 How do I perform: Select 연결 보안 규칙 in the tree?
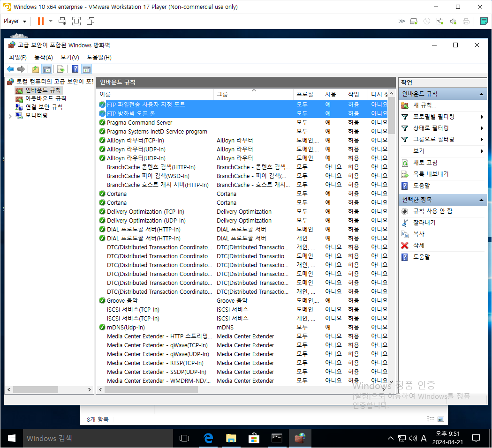pos(44,107)
